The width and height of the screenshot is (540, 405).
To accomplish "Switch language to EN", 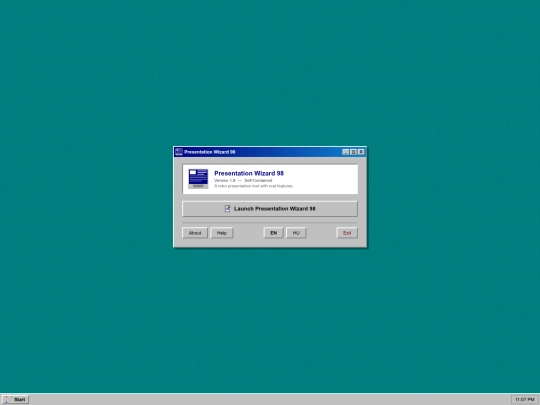I will [273, 233].
